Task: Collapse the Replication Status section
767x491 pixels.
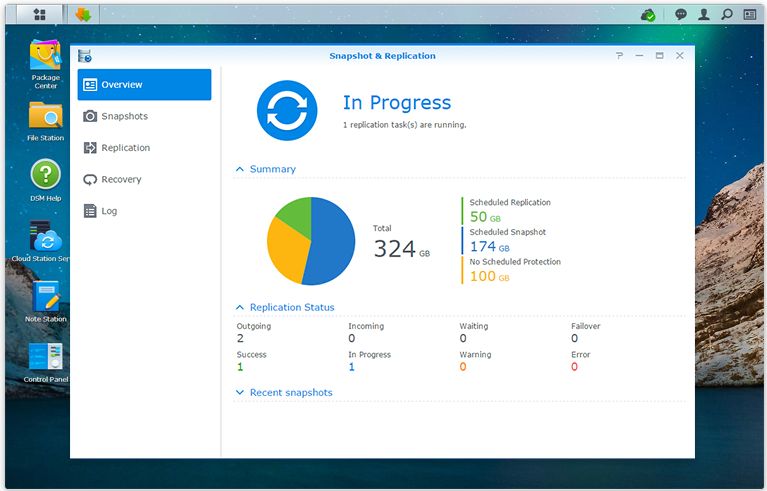Action: pyautogui.click(x=240, y=308)
